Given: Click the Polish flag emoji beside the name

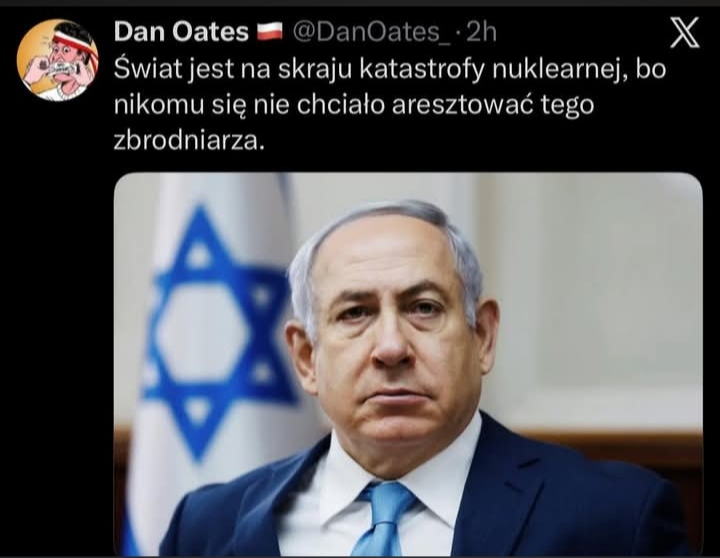Looking at the screenshot, I should [270, 32].
